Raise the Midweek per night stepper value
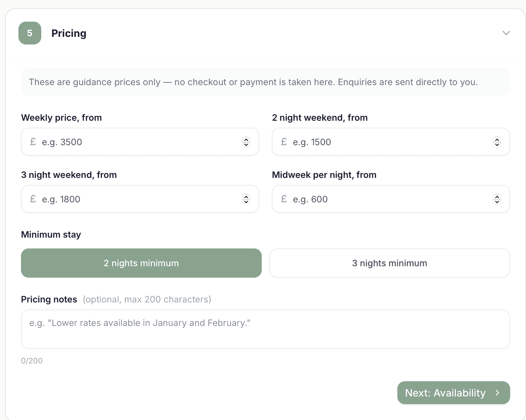The width and height of the screenshot is (526, 420). point(497,197)
